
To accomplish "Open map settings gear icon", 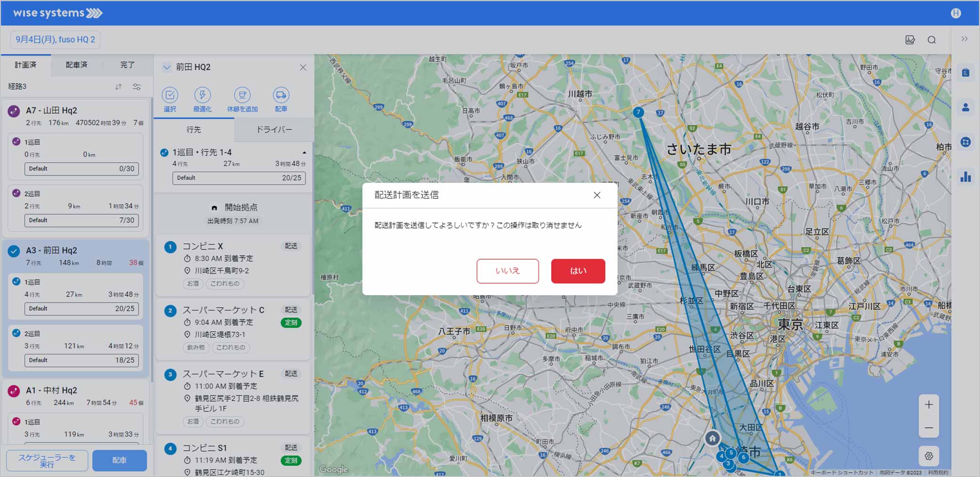I will (x=929, y=456).
